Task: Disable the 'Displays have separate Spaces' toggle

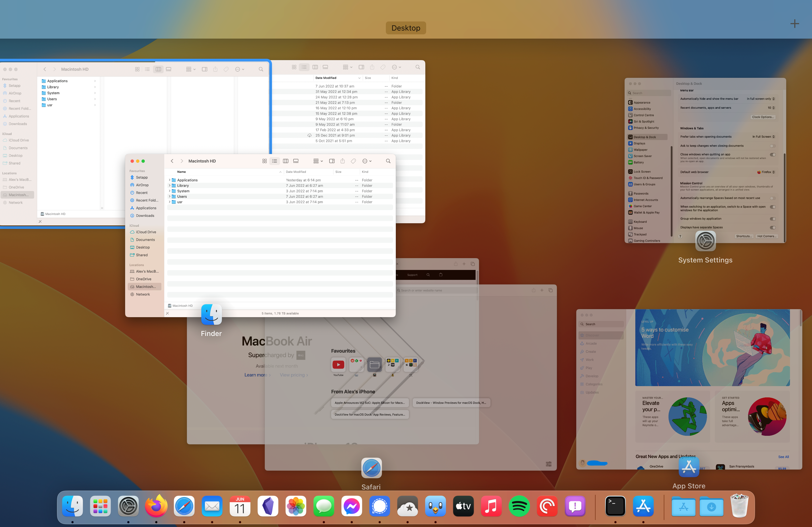Action: [773, 227]
